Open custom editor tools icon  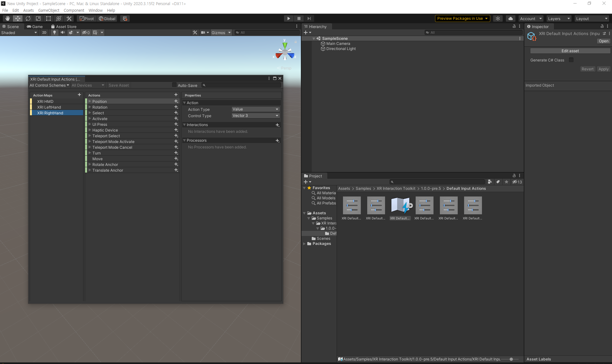click(x=69, y=18)
